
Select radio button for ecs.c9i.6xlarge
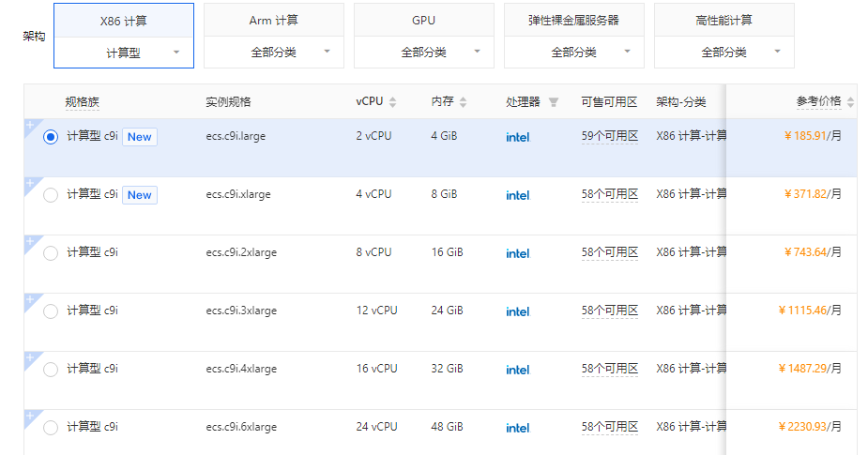point(51,428)
